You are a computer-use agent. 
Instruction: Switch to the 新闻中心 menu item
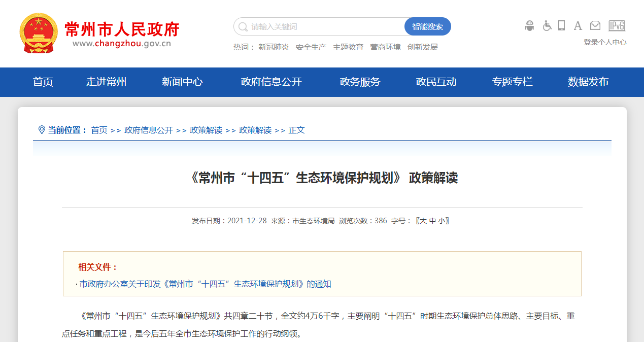183,82
